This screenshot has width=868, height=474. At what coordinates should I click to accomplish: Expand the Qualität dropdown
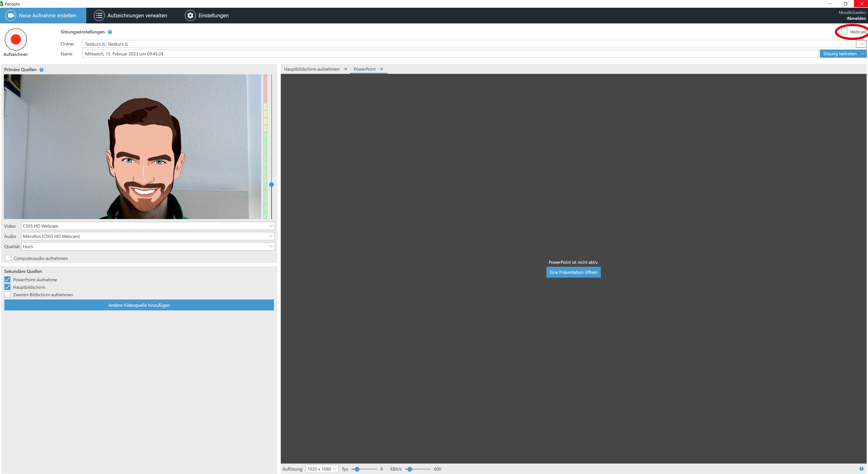pos(148,247)
